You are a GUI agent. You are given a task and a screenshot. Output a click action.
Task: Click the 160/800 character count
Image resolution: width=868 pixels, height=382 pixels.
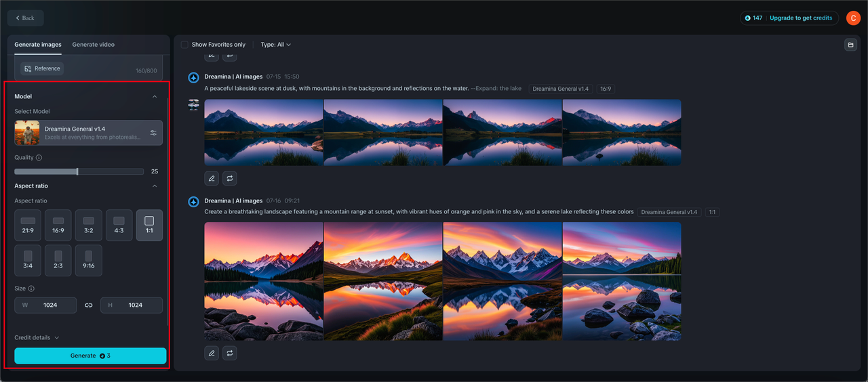coord(146,71)
